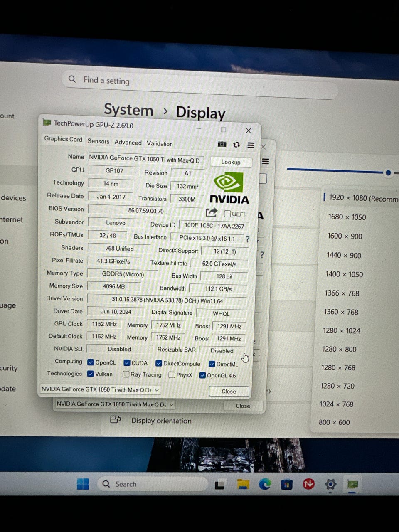Image resolution: width=399 pixels, height=532 pixels.
Task: Click the question mark in rear GPU-Z window
Action: [262, 255]
